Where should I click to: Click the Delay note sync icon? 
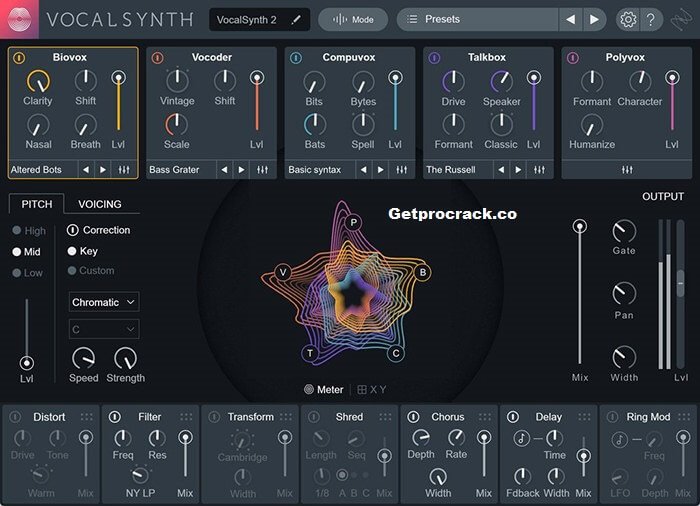tap(522, 438)
